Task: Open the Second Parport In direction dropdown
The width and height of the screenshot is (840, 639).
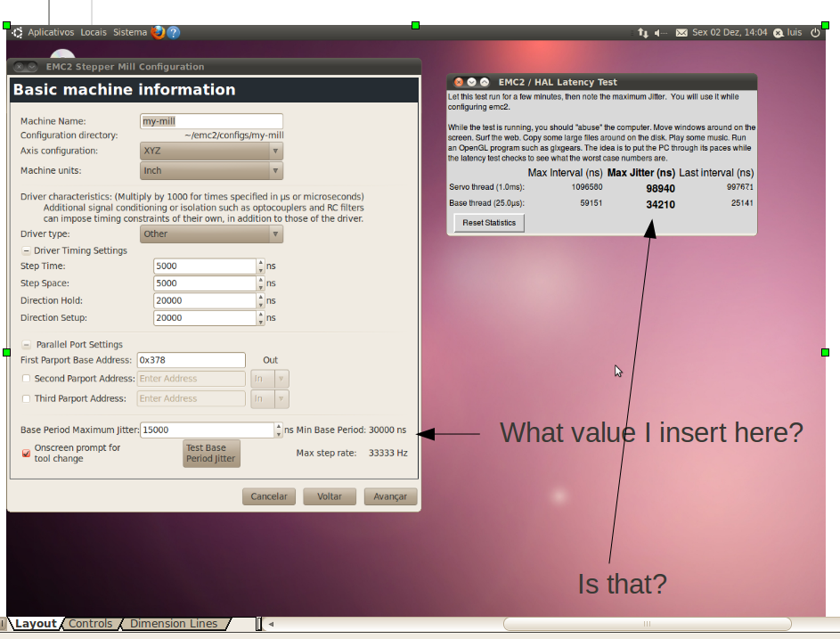Action: 270,379
